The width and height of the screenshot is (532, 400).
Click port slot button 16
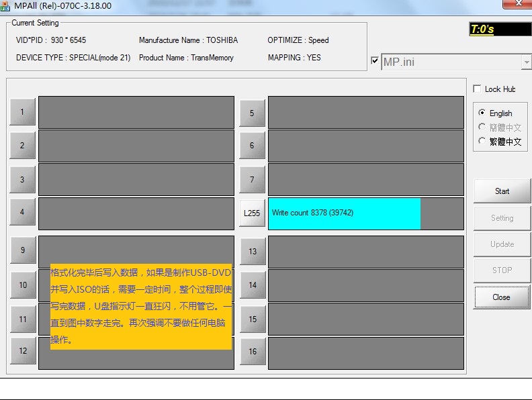point(253,352)
